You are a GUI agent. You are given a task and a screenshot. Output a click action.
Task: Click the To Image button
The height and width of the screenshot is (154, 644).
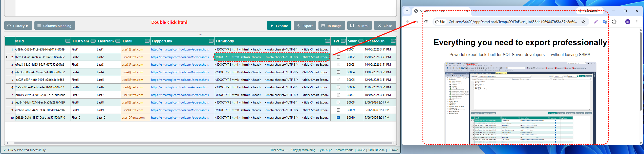(x=332, y=25)
